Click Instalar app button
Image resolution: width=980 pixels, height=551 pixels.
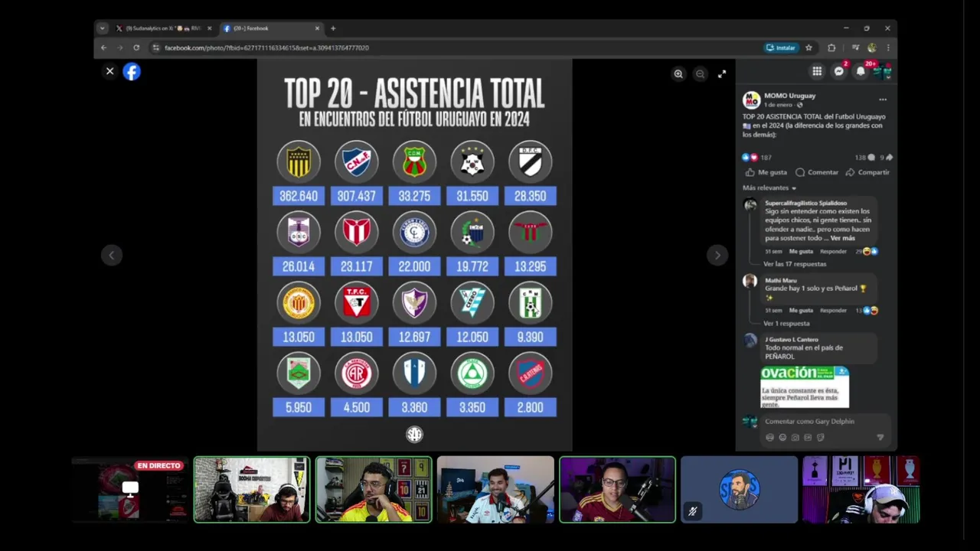781,47
